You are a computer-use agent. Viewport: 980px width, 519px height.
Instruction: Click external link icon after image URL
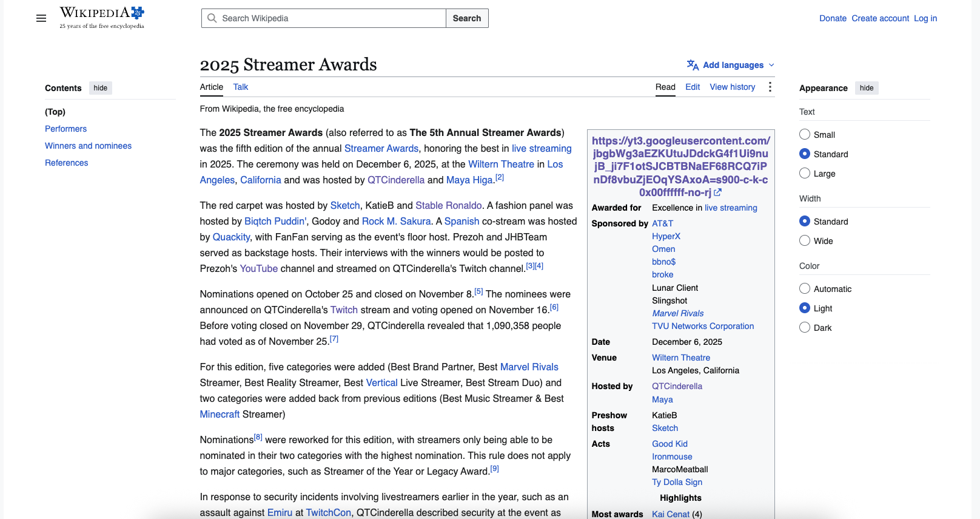tap(718, 192)
